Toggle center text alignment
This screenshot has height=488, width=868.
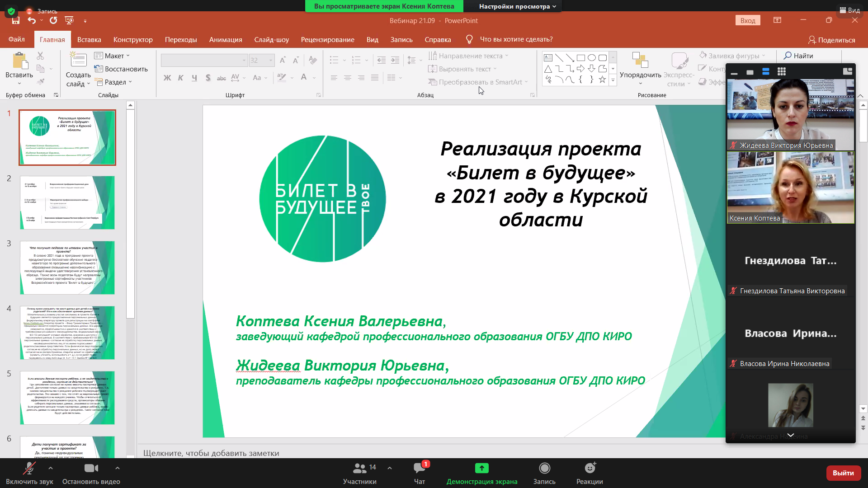pyautogui.click(x=347, y=78)
